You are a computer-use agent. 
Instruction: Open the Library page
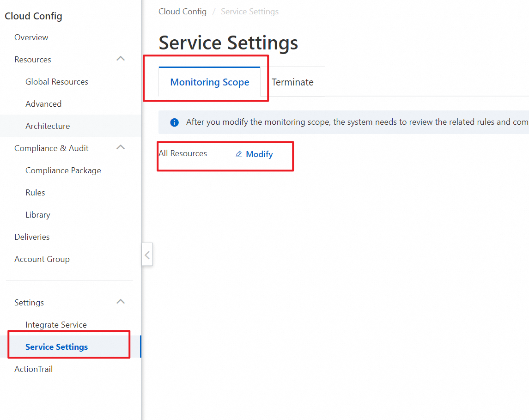(x=38, y=215)
